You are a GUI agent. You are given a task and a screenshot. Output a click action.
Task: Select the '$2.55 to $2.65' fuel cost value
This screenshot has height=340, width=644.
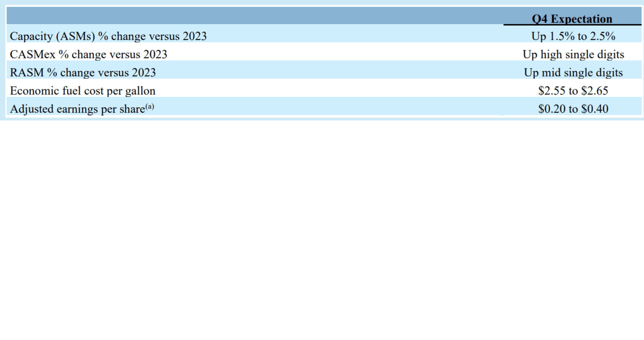click(x=573, y=91)
